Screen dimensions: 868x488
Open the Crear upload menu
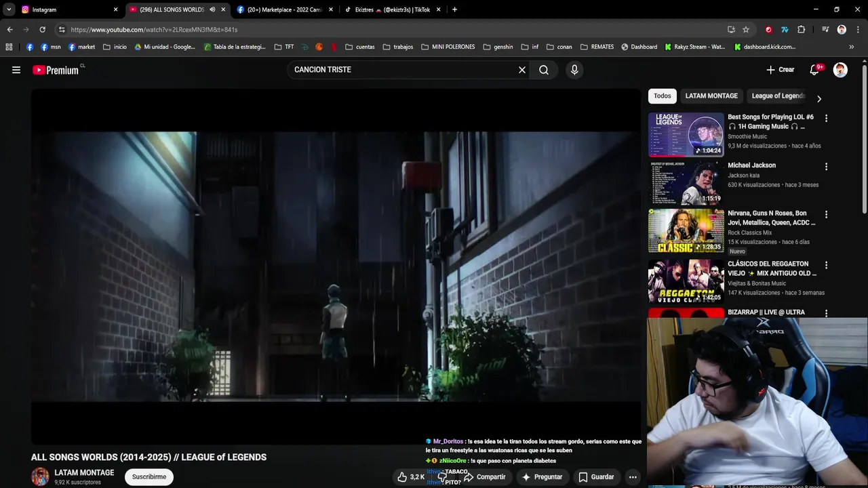pyautogui.click(x=780, y=70)
